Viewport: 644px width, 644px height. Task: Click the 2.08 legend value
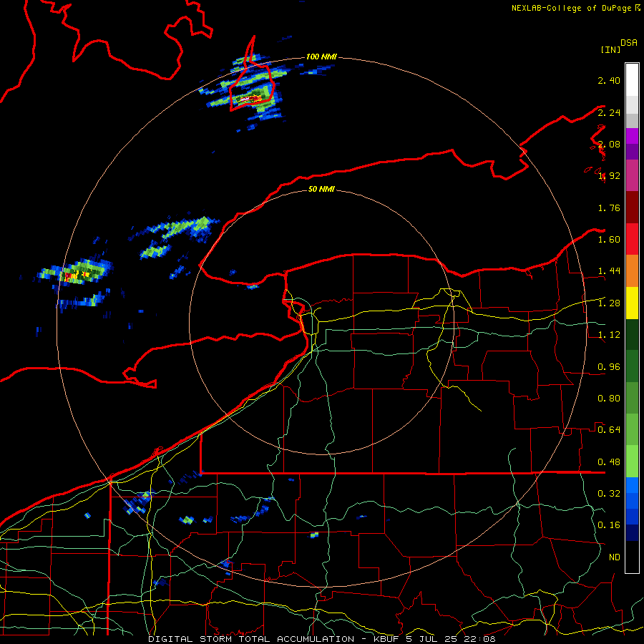[x=609, y=144]
